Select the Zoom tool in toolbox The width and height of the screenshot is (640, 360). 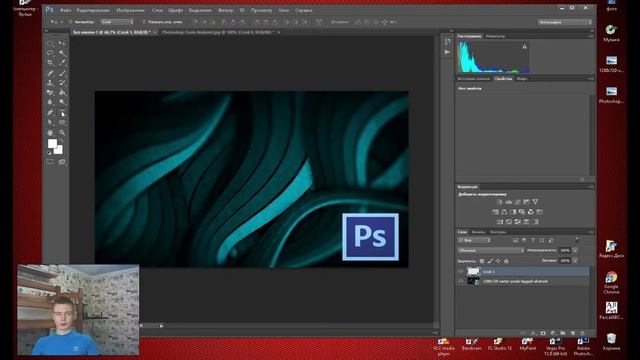coord(62,133)
